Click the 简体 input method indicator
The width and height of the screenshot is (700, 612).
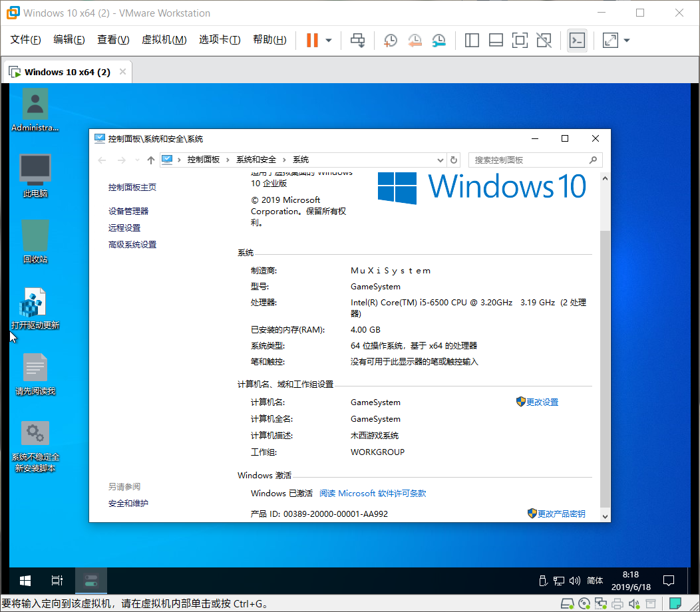(595, 580)
